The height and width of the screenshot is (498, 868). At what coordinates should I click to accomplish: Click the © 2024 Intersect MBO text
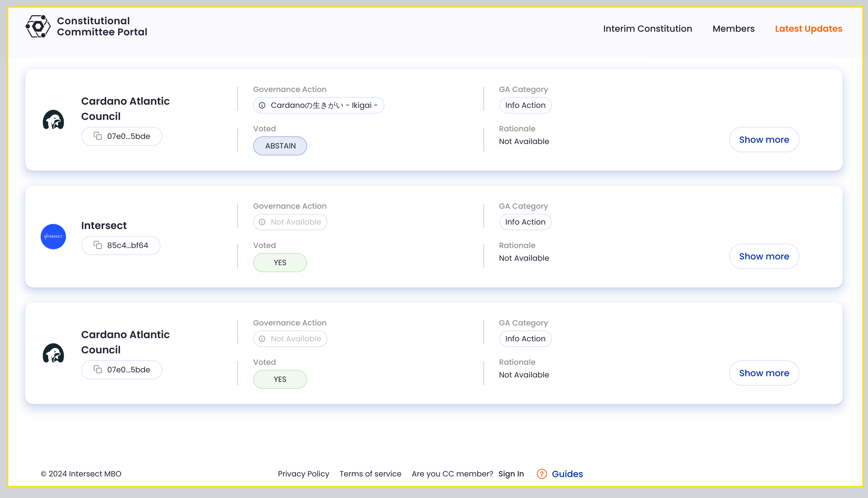(81, 474)
